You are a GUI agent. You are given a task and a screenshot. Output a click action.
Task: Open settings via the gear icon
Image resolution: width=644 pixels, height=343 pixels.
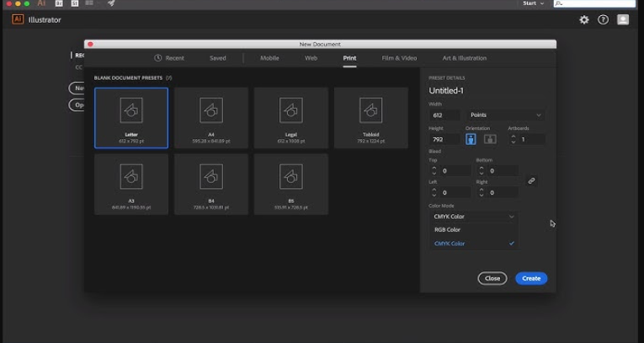[x=584, y=19]
